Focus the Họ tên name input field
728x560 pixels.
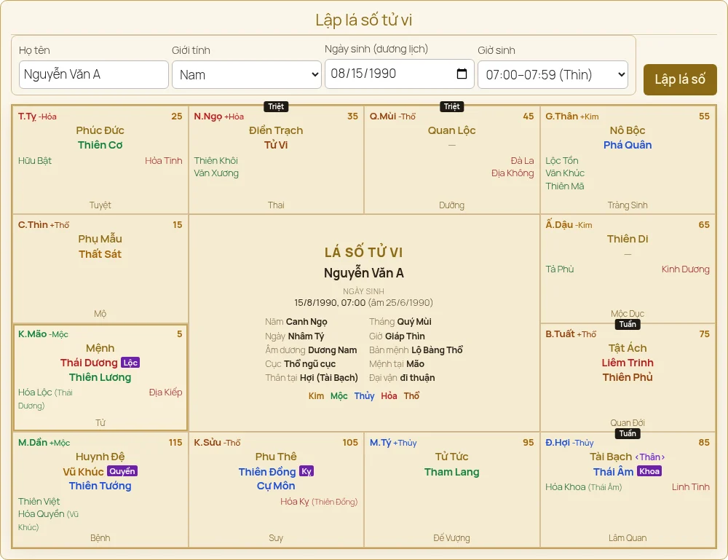click(94, 74)
